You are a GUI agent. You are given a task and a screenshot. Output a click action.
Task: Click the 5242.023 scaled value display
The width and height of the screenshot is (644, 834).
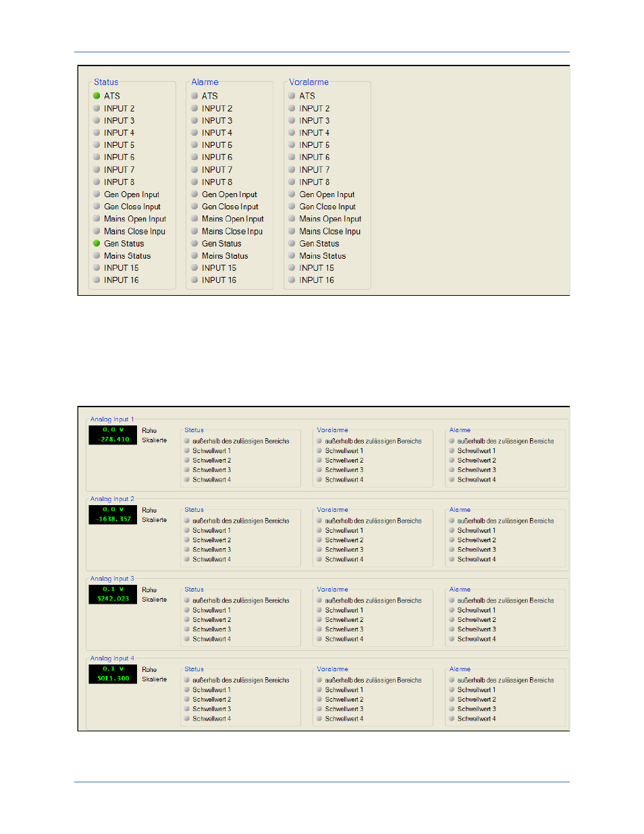113,599
